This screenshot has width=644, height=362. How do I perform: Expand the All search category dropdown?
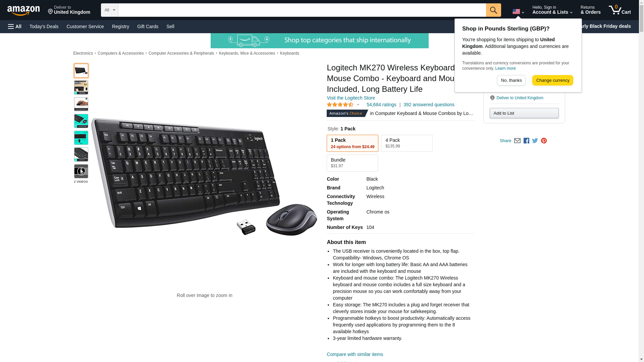pos(110,10)
